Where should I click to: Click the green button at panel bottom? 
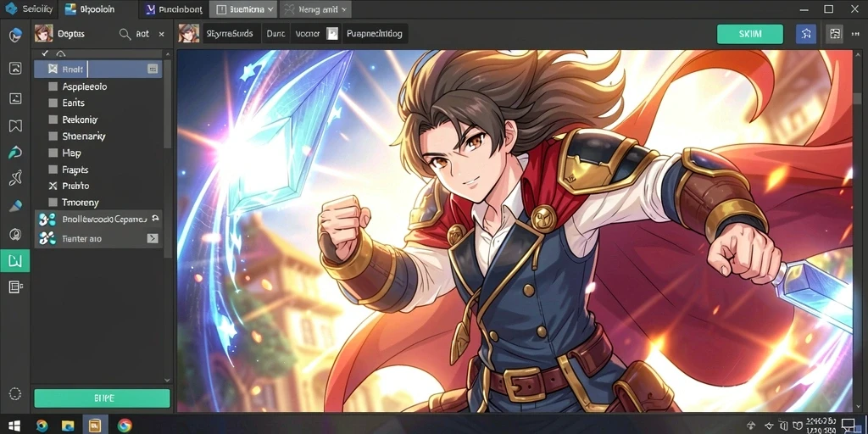pyautogui.click(x=102, y=398)
